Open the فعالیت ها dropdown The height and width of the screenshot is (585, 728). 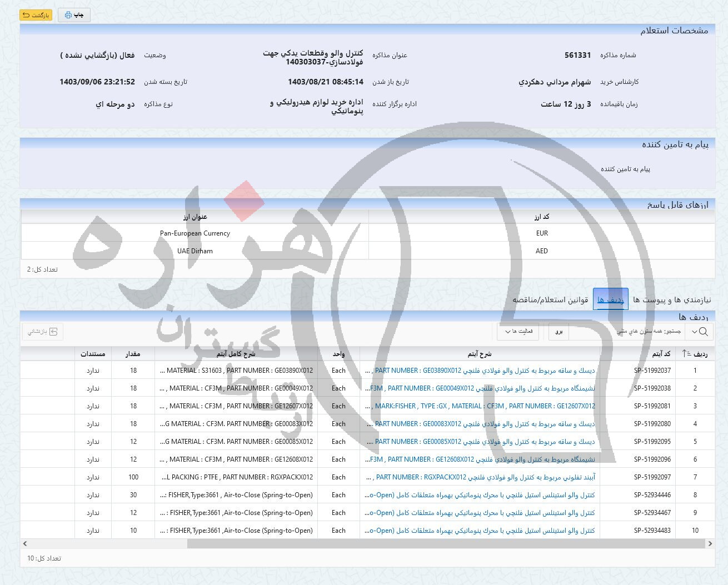click(x=518, y=332)
